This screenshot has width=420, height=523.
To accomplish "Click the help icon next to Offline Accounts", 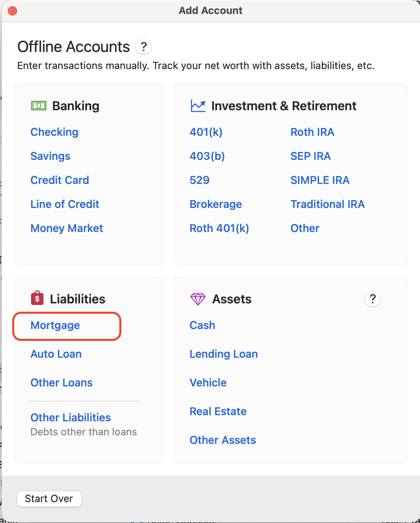I will pos(144,47).
